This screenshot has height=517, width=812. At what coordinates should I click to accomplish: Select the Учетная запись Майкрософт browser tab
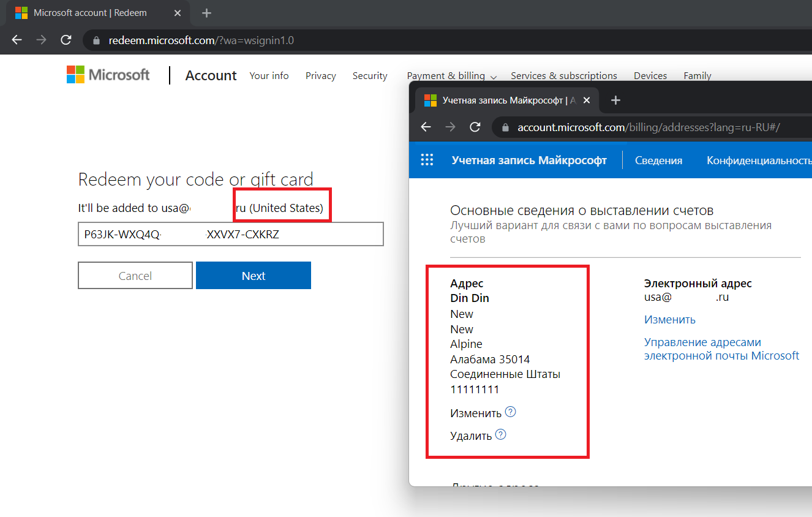point(508,100)
